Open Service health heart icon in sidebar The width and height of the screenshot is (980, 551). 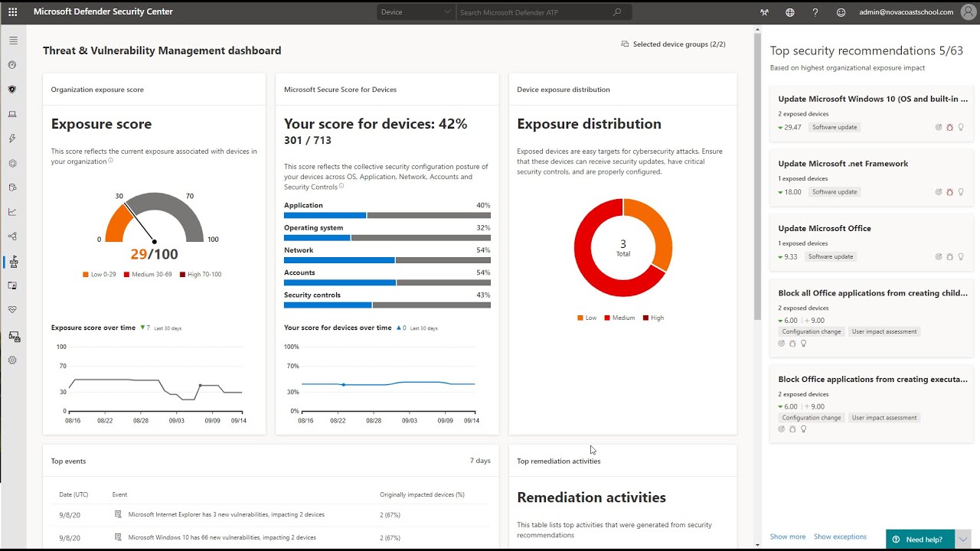[x=12, y=310]
